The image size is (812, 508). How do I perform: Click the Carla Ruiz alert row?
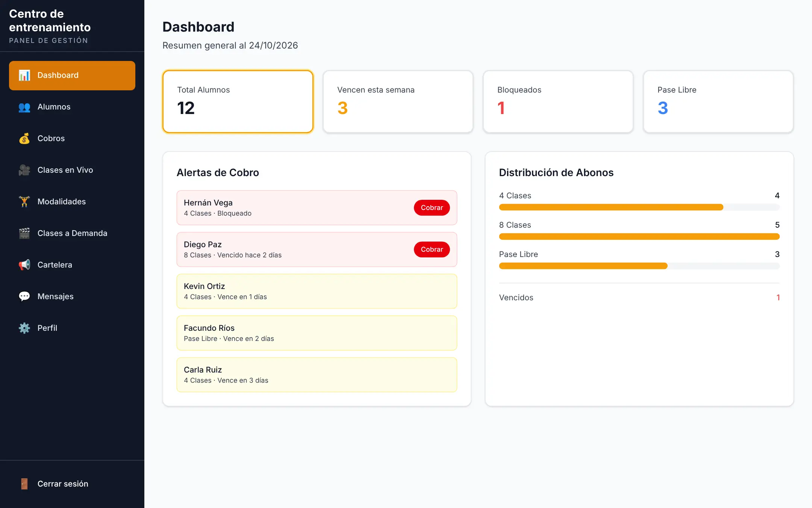click(x=317, y=375)
